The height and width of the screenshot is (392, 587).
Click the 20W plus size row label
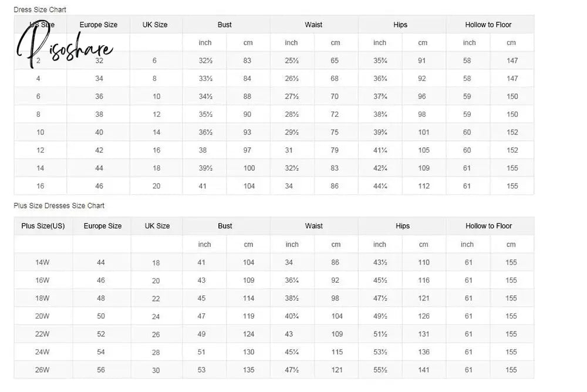coord(42,316)
